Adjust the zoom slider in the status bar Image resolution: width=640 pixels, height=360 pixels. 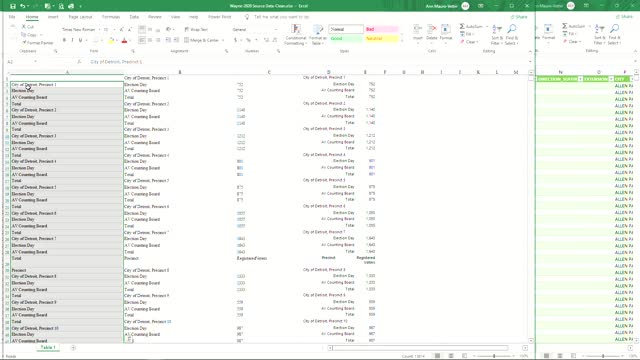point(494,356)
